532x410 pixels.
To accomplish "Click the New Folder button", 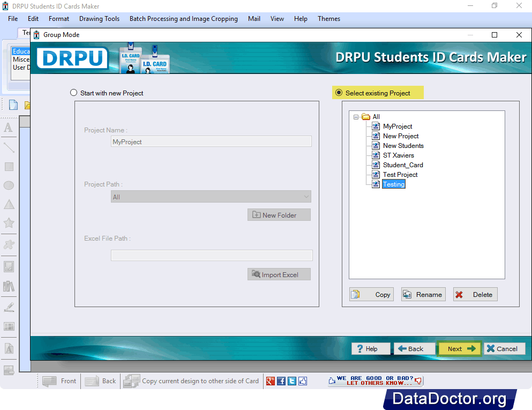I will click(x=279, y=215).
